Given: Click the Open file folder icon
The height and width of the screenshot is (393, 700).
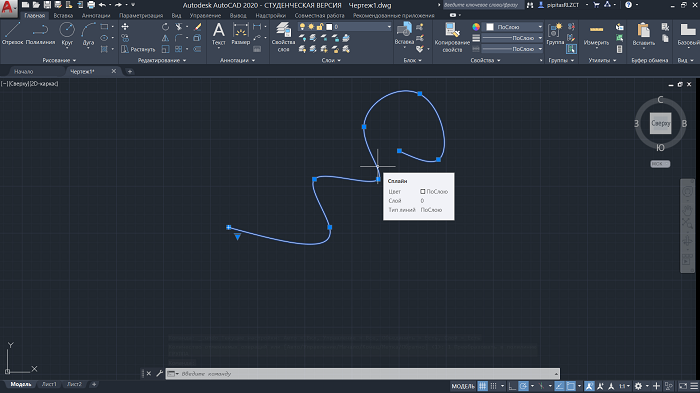Looking at the screenshot, I should click(36, 5).
